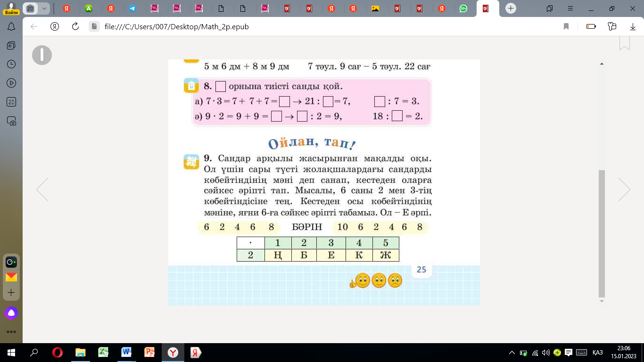
Task: Switch to the green A icon tab
Action: point(88,8)
